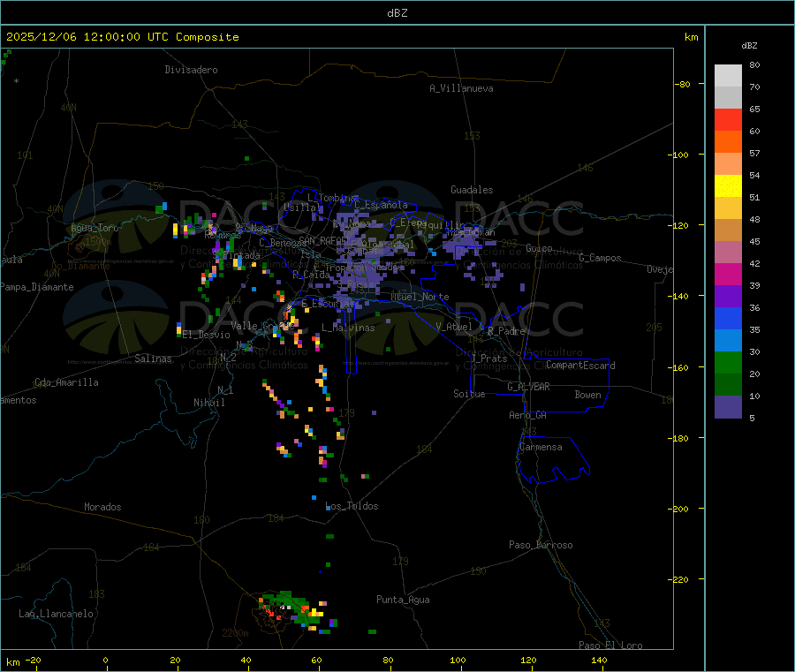
Task: Select the 'El_Desvio' place name
Action: (207, 335)
